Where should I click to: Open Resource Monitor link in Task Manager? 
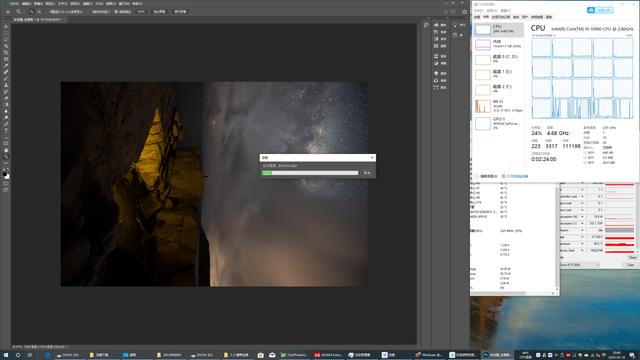point(515,176)
